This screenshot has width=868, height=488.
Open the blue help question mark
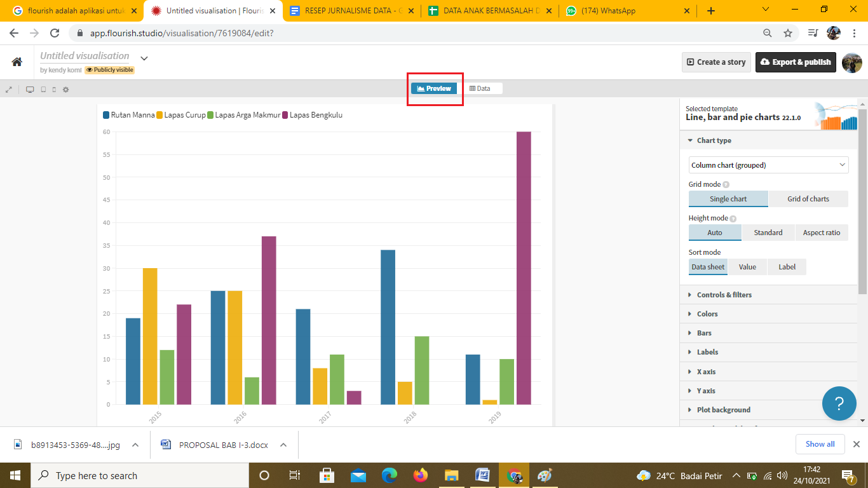[x=839, y=403]
